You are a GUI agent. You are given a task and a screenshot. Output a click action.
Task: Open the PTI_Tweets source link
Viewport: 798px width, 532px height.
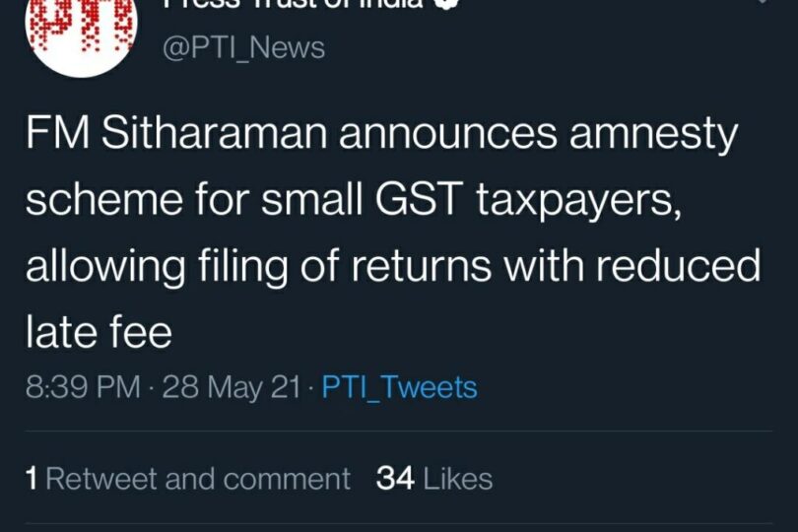click(x=401, y=387)
